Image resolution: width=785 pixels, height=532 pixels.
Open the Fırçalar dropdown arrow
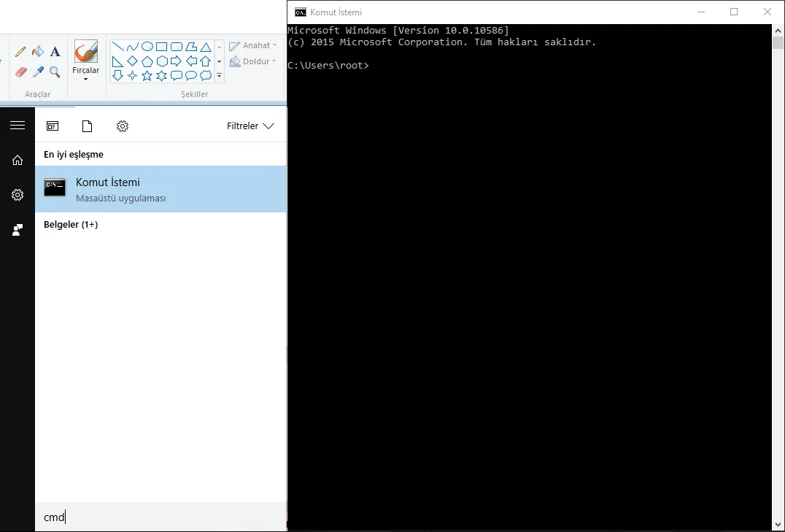[x=85, y=79]
